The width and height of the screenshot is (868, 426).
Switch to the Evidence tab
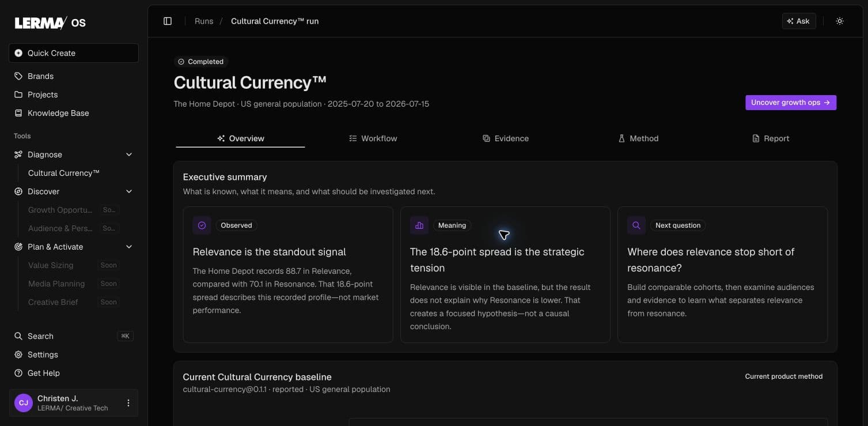pos(506,138)
